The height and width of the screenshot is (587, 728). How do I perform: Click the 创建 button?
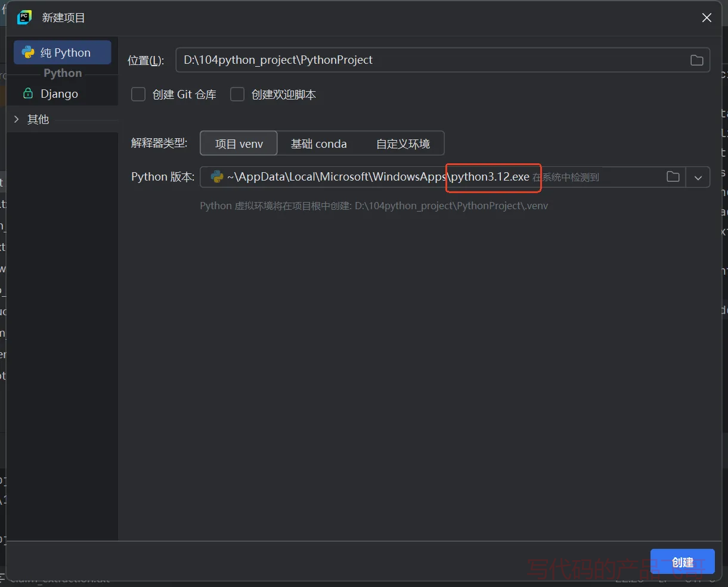click(682, 563)
